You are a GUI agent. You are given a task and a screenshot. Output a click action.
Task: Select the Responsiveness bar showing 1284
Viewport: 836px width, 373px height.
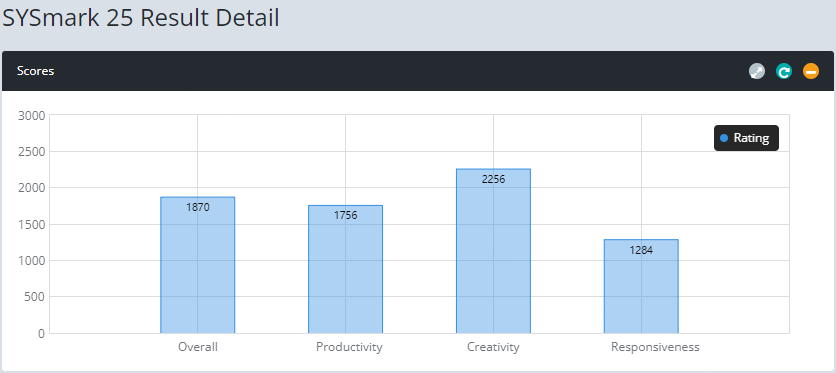point(641,286)
